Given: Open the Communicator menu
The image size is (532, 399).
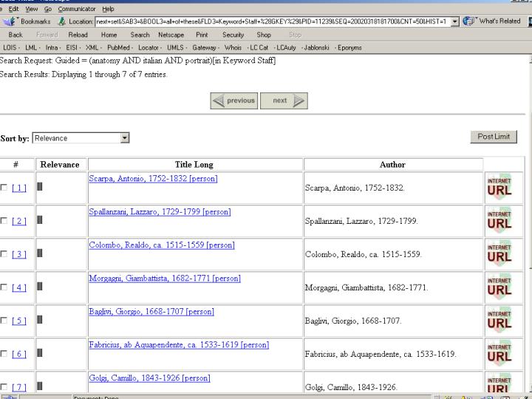Looking at the screenshot, I should pos(78,8).
